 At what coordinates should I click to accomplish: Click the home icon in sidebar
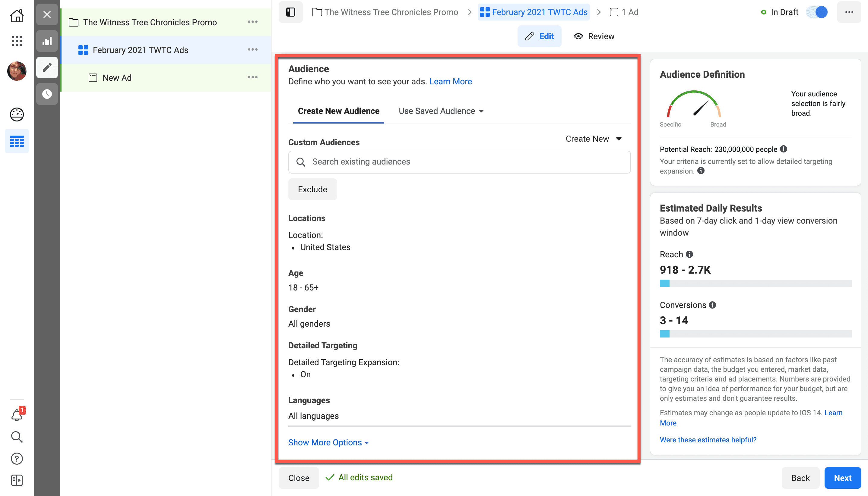[16, 15]
